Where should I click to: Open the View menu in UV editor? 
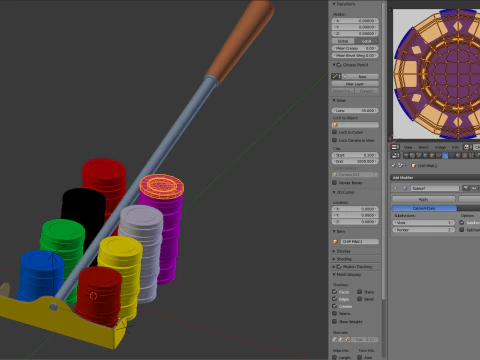(408, 147)
